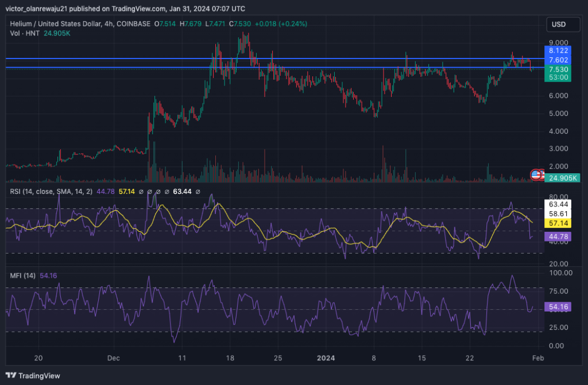Viewport: 588px width, 385px height.
Task: Click the blue 7.602 price label
Action: click(x=558, y=60)
